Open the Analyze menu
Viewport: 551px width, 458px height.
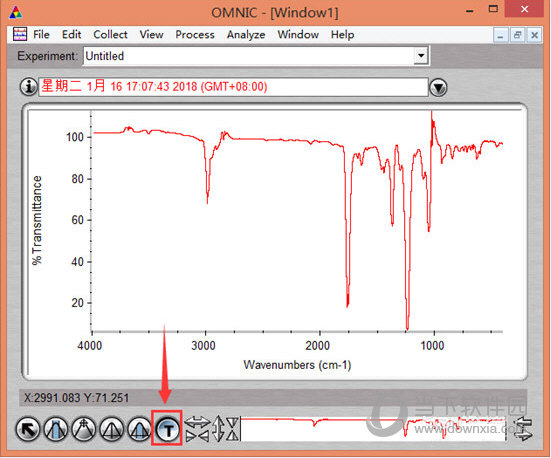[246, 35]
